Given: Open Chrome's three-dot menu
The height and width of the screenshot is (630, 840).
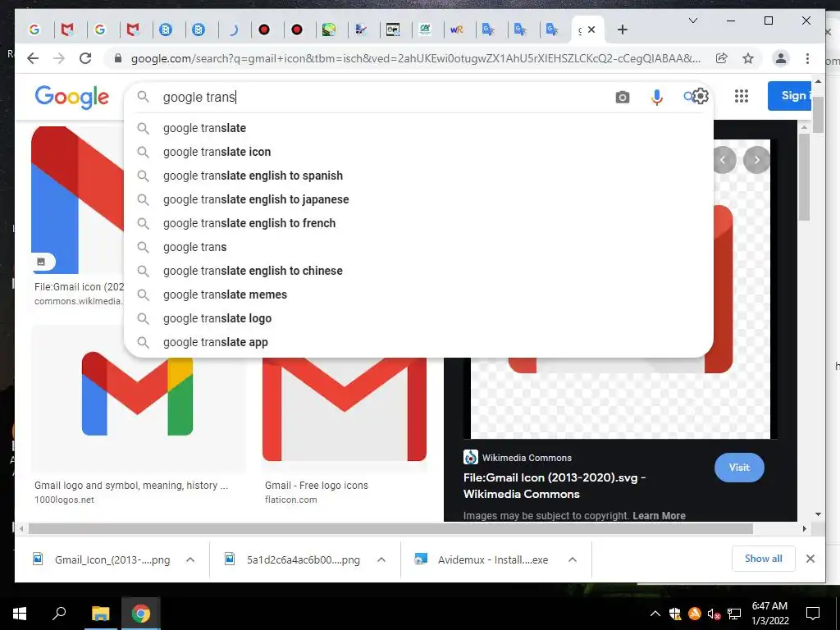Looking at the screenshot, I should click(x=807, y=58).
